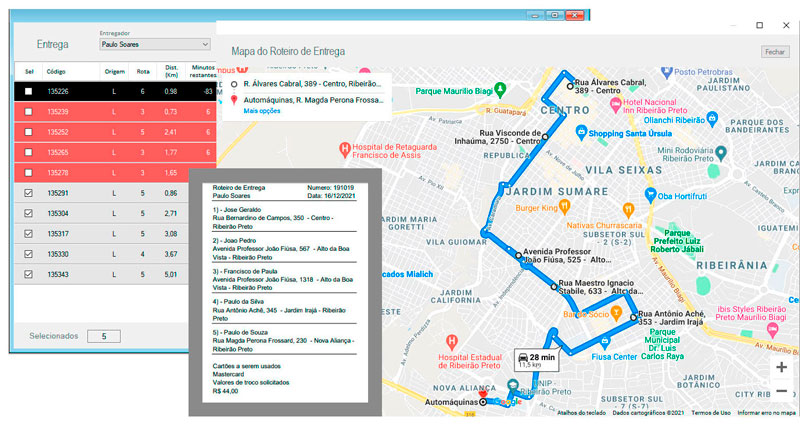Image resolution: width=800 pixels, height=429 pixels.
Task: Open the Mais opções link
Action: (x=262, y=110)
